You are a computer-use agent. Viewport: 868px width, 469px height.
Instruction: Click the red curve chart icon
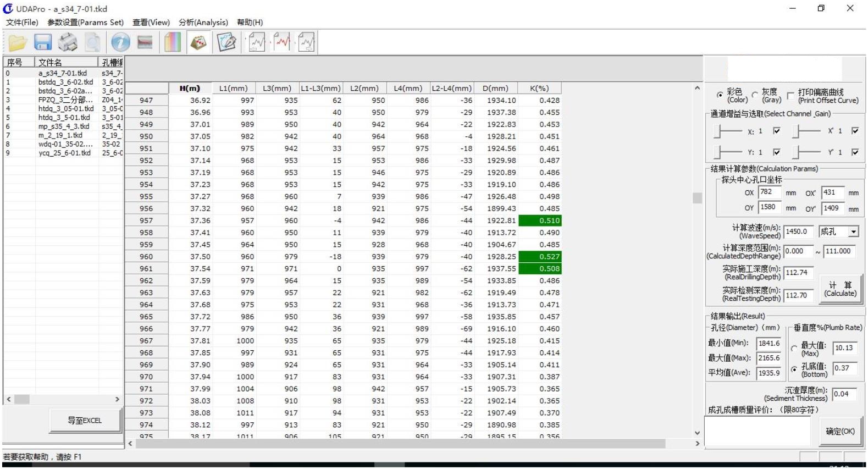tap(282, 42)
